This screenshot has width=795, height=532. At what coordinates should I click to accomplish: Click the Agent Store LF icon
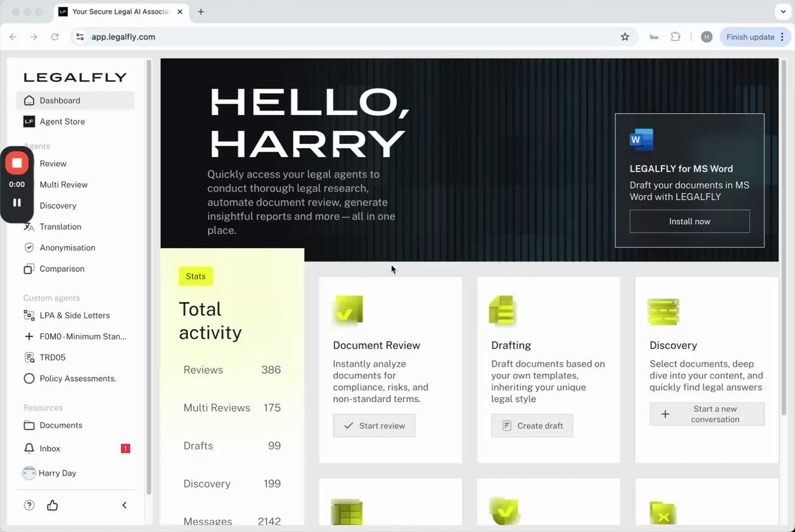29,122
